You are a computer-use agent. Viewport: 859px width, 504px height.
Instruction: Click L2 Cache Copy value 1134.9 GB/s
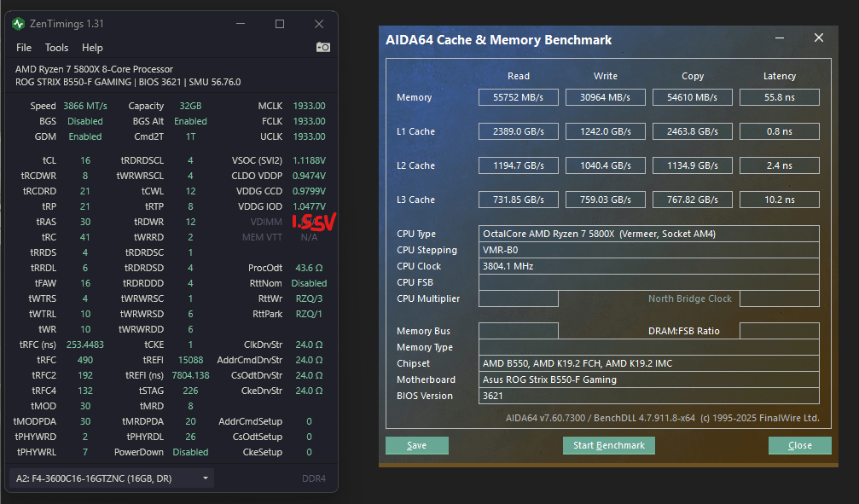click(x=693, y=165)
